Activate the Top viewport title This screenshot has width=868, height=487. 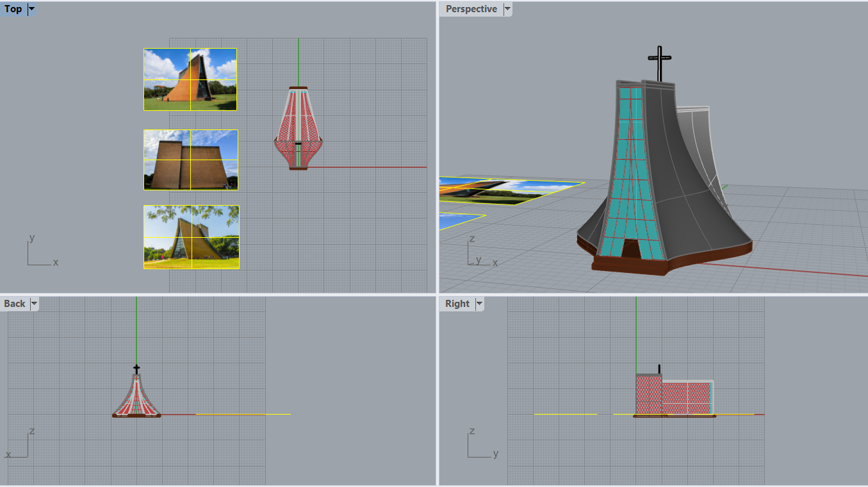pyautogui.click(x=13, y=9)
